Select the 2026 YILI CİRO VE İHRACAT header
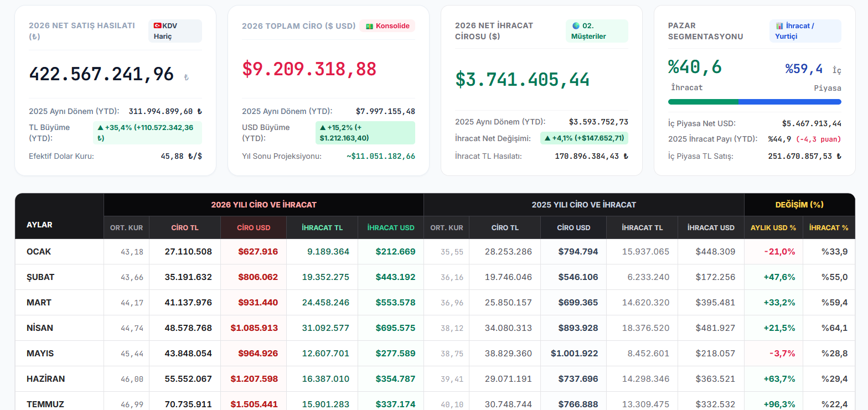Screen dimensions: 868x410 coord(263,205)
